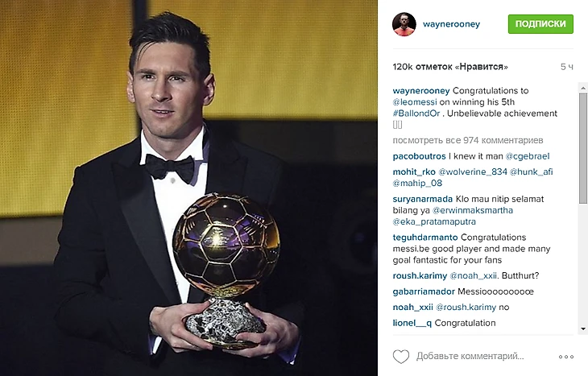Click the Messi Ballon d'Or photo
This screenshot has width=588, height=376.
coord(188,188)
